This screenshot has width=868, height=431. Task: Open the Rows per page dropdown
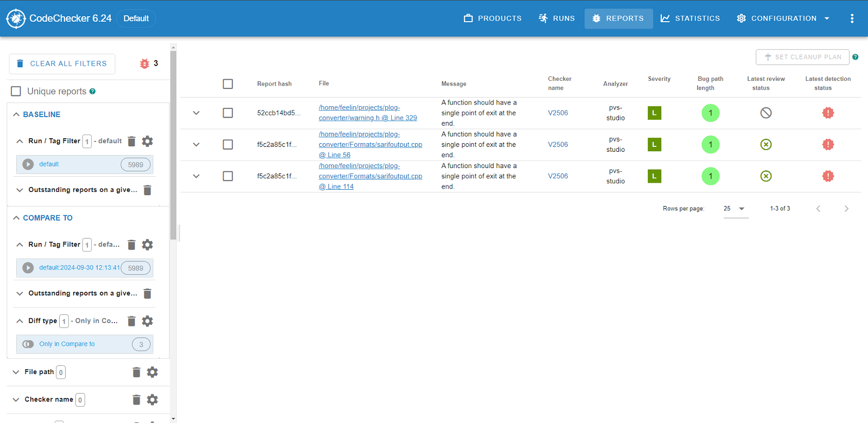[735, 209]
